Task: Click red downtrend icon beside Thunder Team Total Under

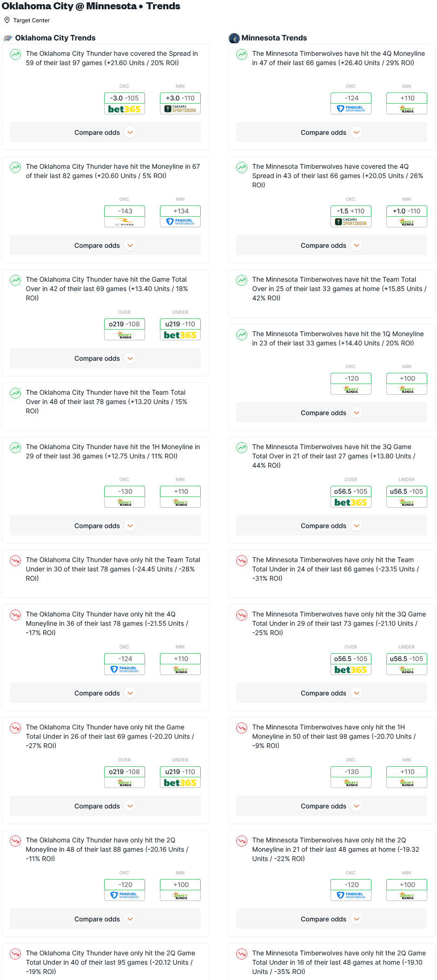Action: 15,561
